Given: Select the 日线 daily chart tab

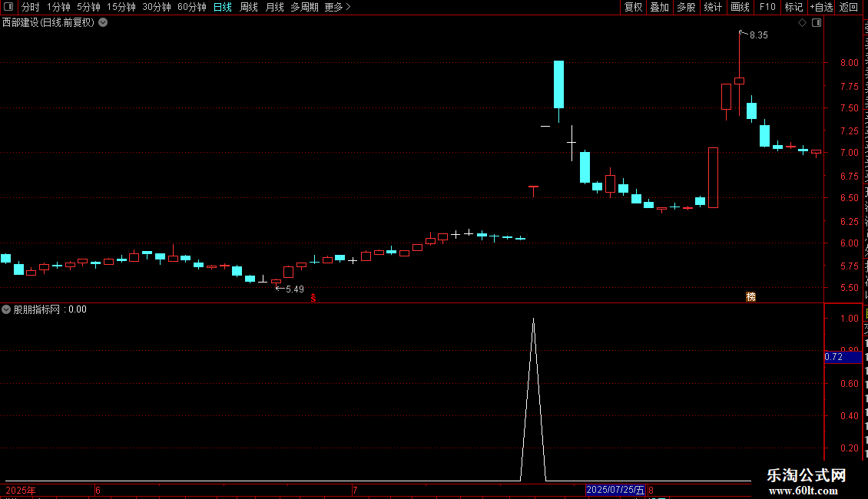Looking at the screenshot, I should [x=223, y=7].
